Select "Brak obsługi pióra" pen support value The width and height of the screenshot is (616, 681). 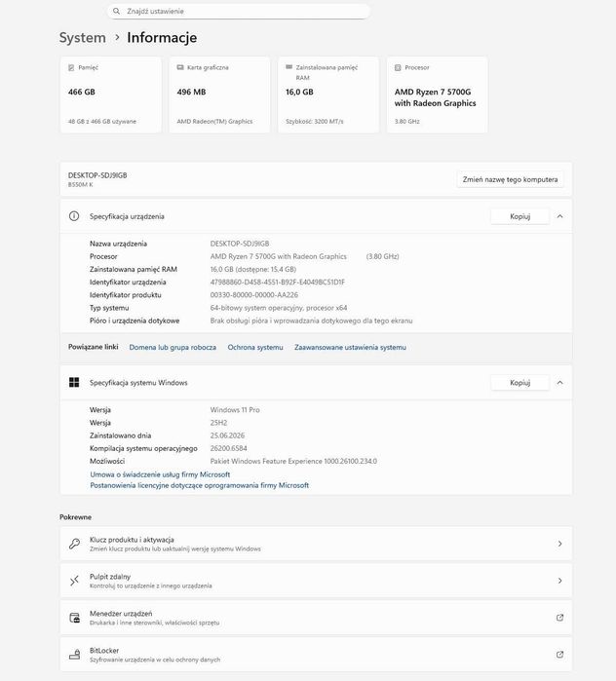(312, 321)
